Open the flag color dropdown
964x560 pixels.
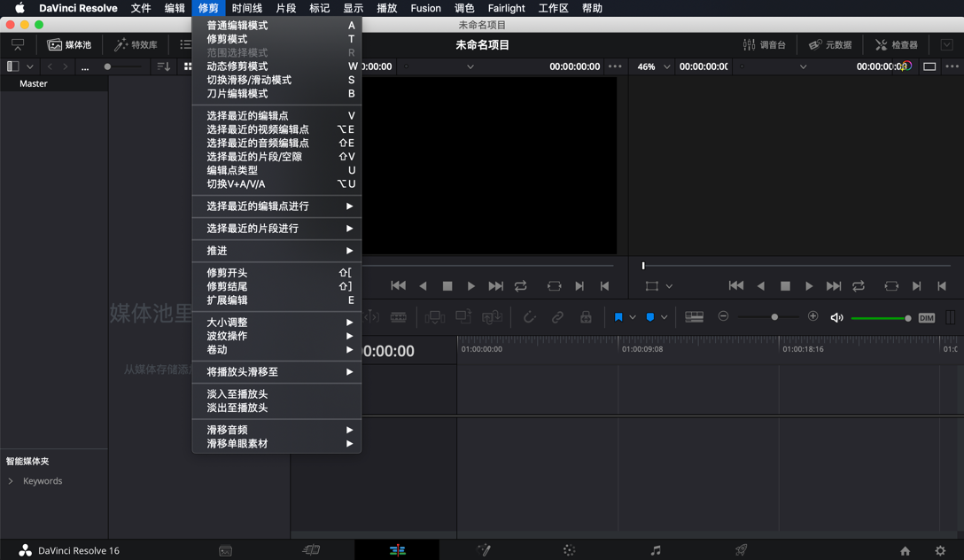632,316
